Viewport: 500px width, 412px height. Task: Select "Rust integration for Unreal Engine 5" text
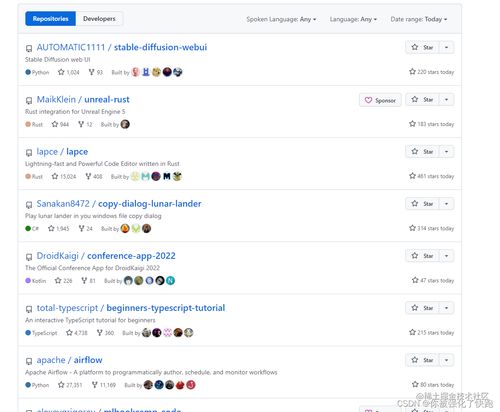pos(75,112)
